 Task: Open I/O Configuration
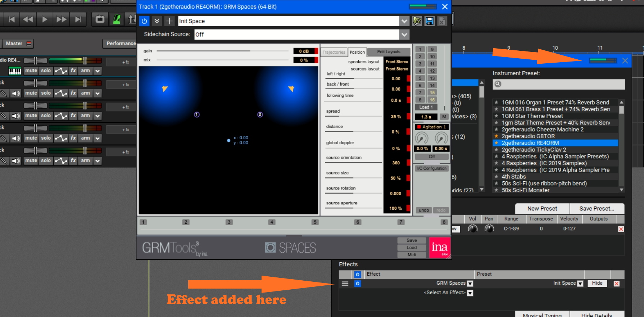click(432, 168)
